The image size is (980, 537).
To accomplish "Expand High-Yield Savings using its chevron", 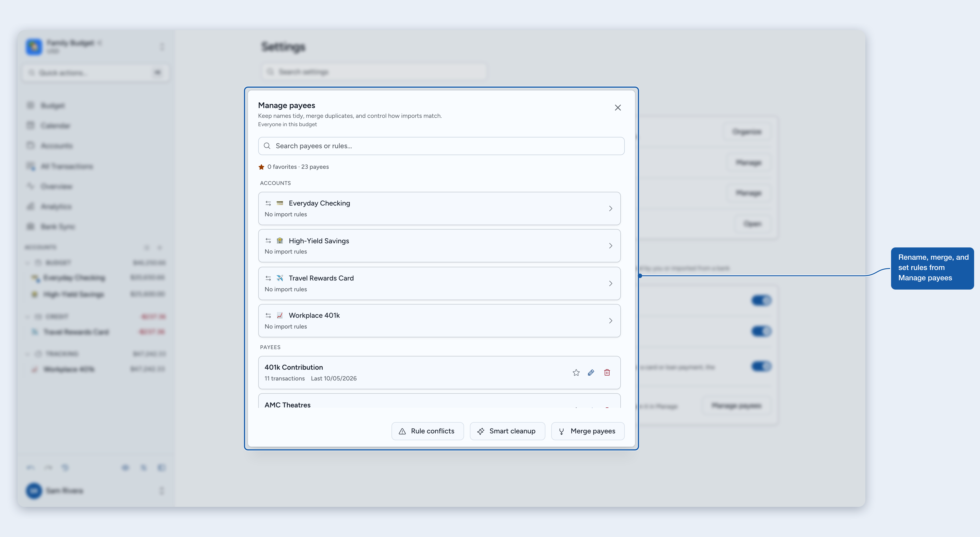I will point(610,246).
